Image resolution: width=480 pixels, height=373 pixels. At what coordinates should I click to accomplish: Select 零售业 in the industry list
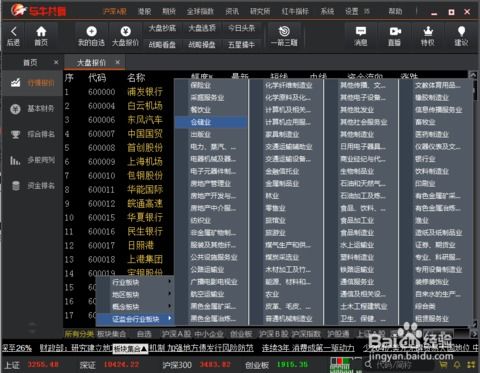click(x=275, y=208)
